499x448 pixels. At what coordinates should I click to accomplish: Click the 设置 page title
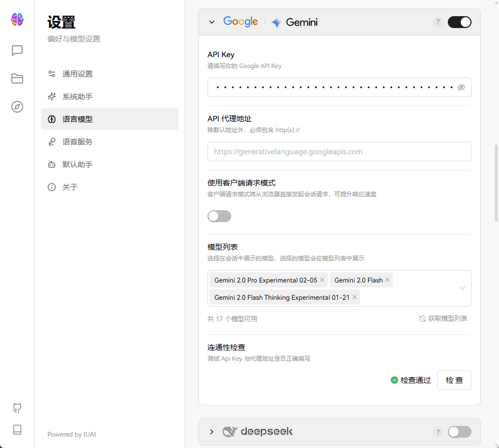pyautogui.click(x=61, y=22)
